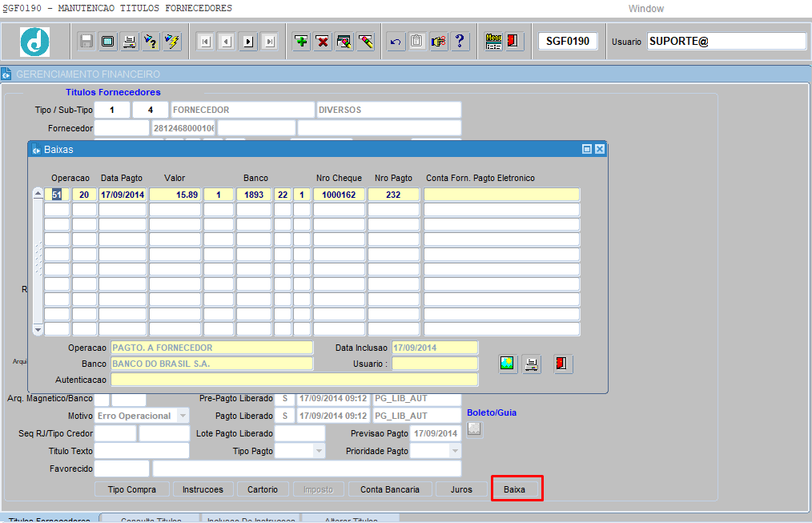Click the Valor cell showing 15.89
This screenshot has height=523, width=812.
click(x=175, y=195)
